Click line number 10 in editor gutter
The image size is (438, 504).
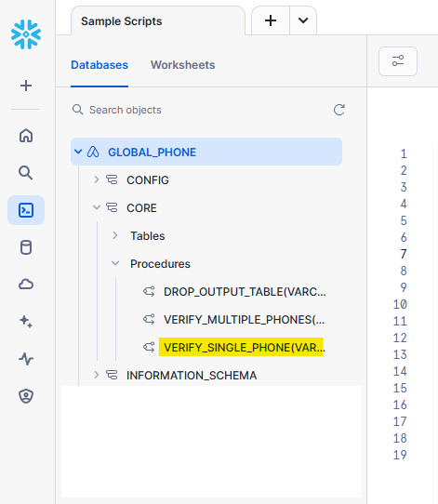click(x=400, y=304)
